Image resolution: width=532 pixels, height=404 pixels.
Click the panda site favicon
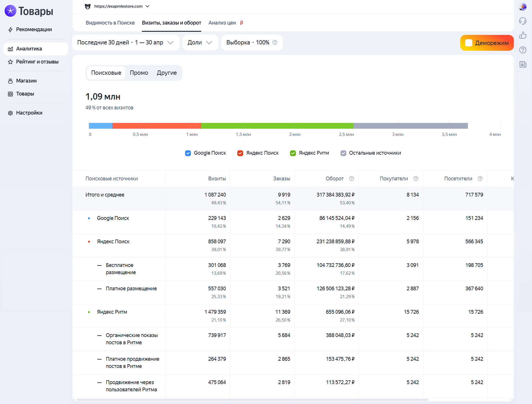click(88, 6)
